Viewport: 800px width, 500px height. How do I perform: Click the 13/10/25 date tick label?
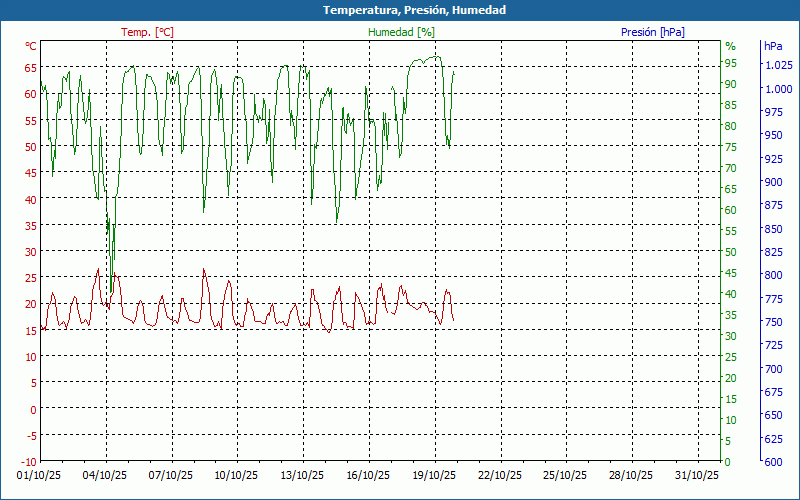pyautogui.click(x=302, y=476)
